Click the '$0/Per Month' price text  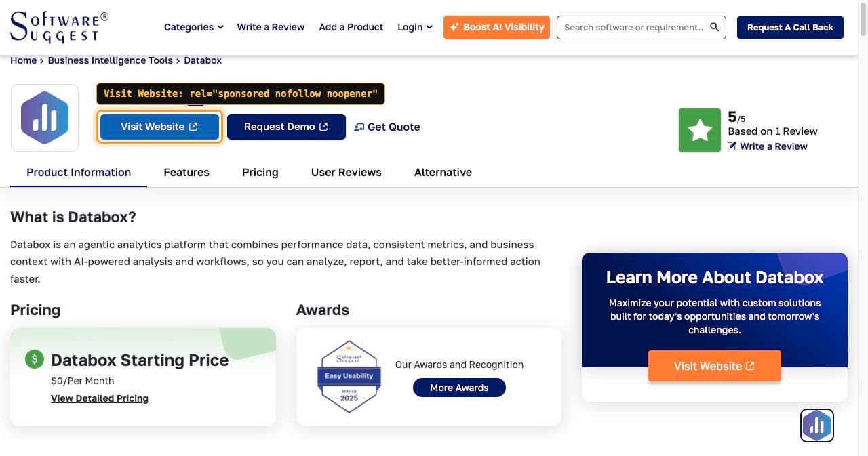click(83, 381)
